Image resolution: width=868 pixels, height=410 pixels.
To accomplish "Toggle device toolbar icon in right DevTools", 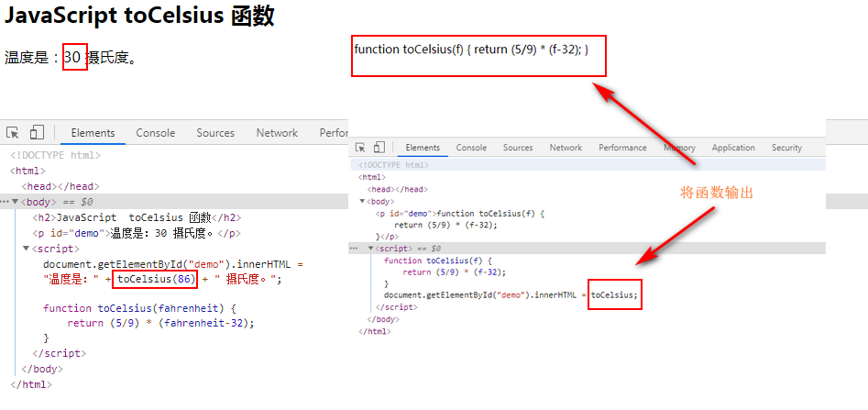I will point(379,148).
